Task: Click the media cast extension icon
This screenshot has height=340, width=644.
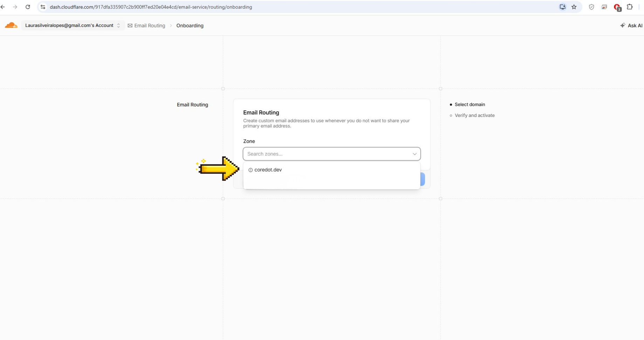Action: (604, 7)
